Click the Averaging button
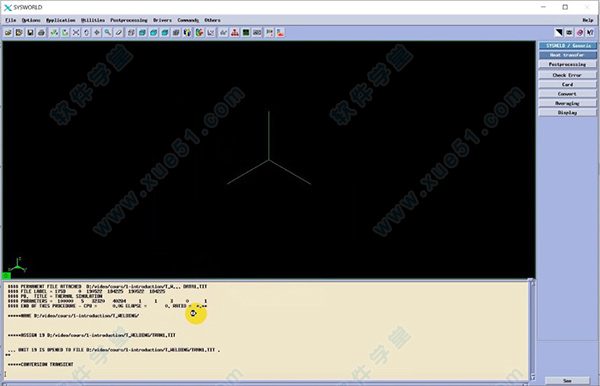The image size is (600, 386). point(567,103)
